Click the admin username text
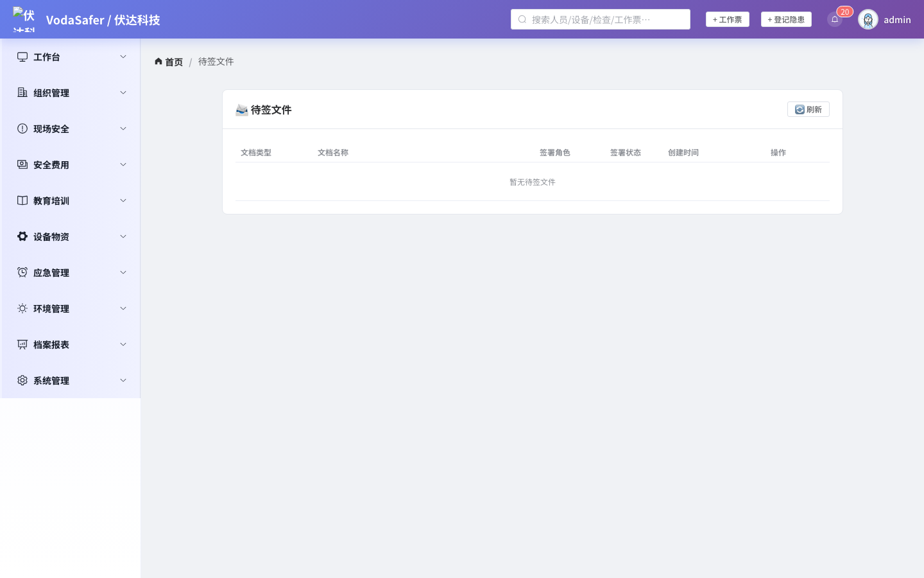This screenshot has width=924, height=578. 897,19
